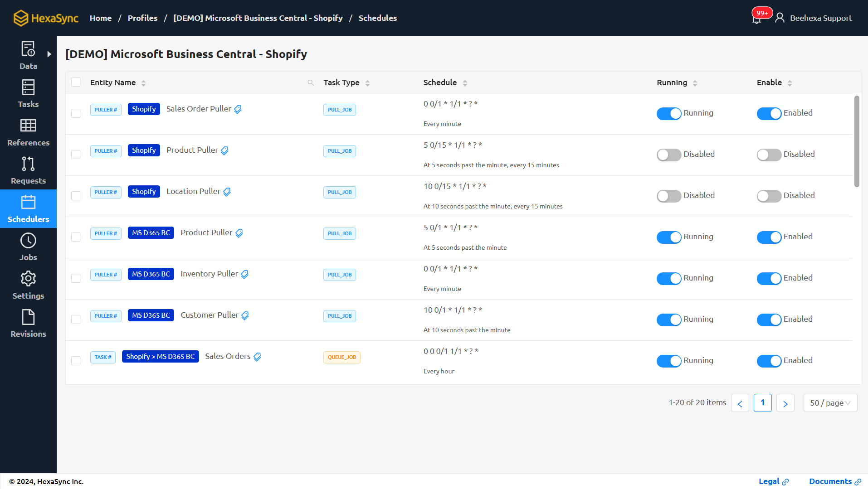The height and width of the screenshot is (489, 868).
Task: Click tag icon beside MS D365 BC Product Puller
Action: point(239,233)
